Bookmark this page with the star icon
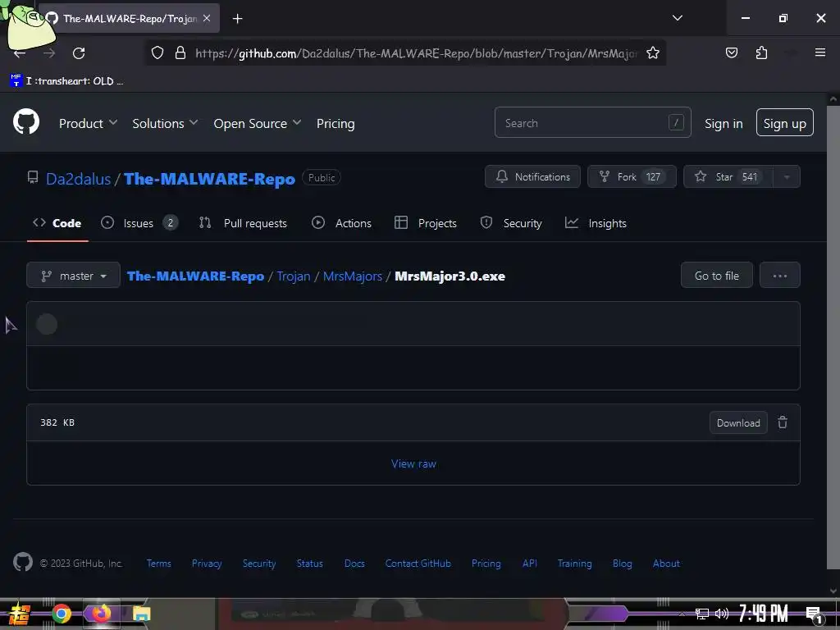This screenshot has width=840, height=630. 652,52
